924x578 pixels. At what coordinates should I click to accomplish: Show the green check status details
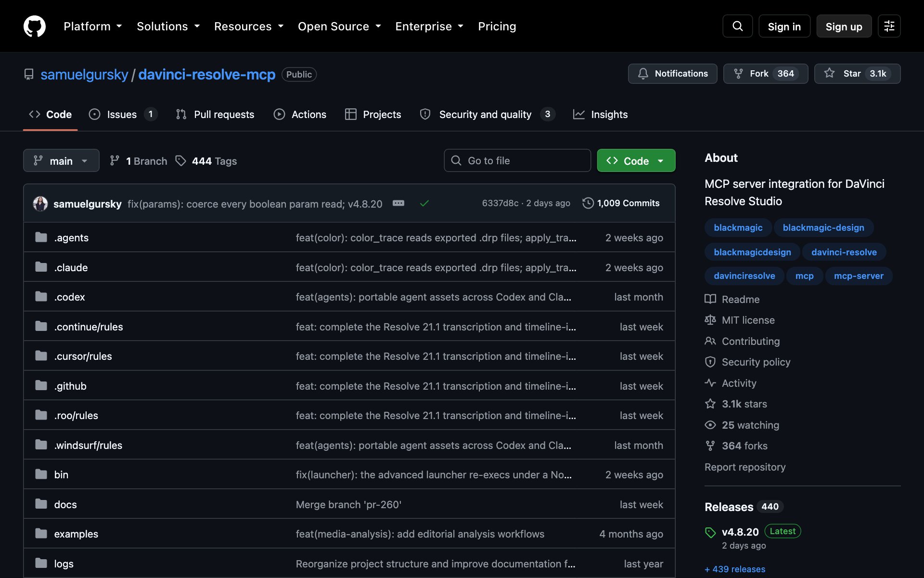(x=424, y=203)
